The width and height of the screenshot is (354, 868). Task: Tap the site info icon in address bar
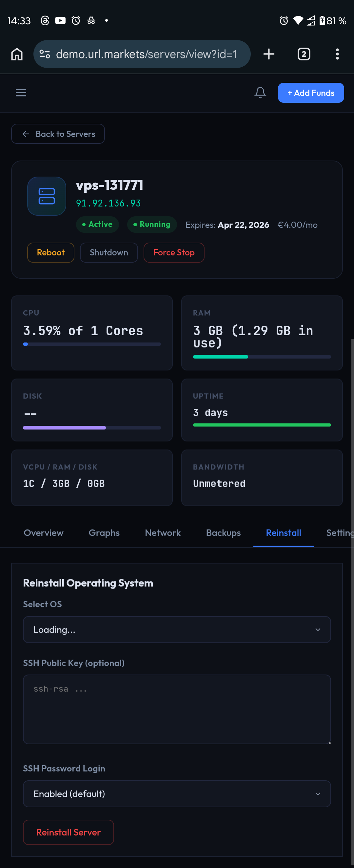tap(45, 54)
